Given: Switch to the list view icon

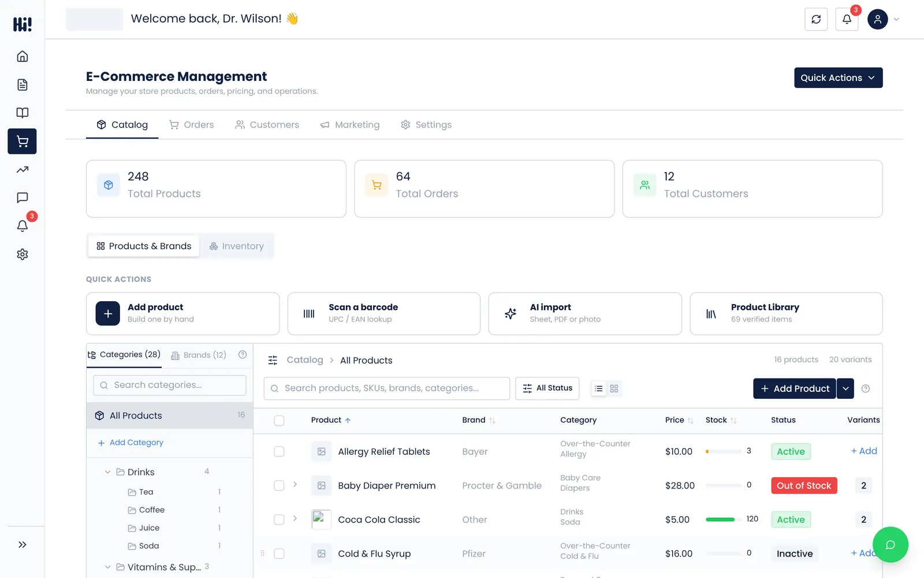Looking at the screenshot, I should click(x=599, y=388).
